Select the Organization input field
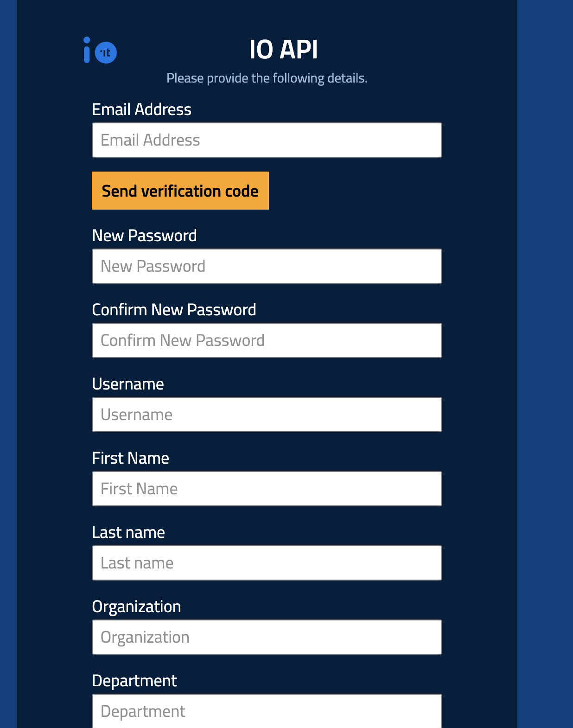 click(267, 637)
